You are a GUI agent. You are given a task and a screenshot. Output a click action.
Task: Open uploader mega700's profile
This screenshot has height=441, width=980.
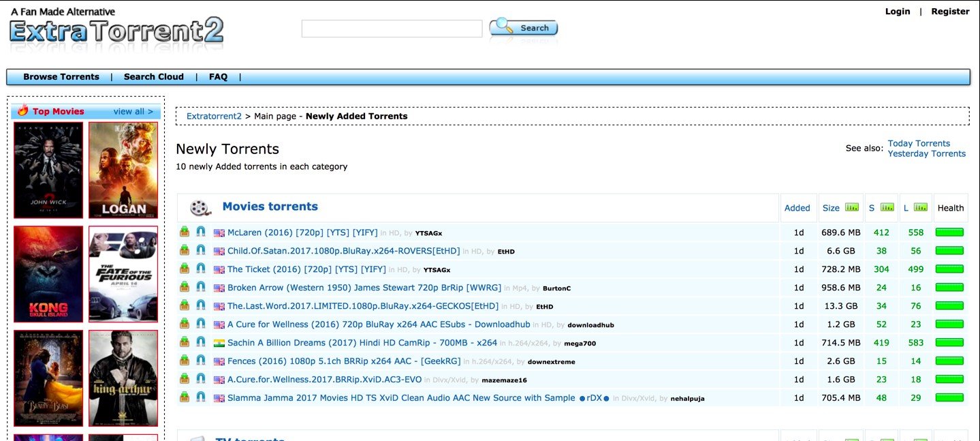[x=580, y=344]
